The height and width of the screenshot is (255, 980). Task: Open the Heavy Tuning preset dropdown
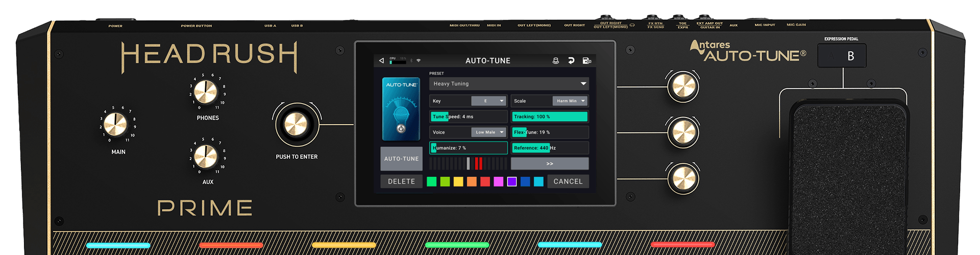509,84
